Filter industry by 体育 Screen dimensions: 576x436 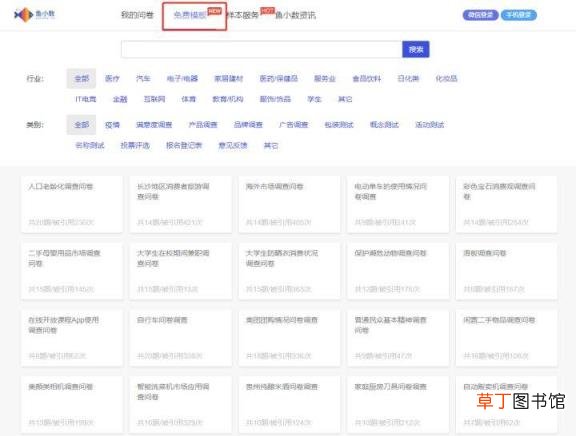pyautogui.click(x=188, y=99)
